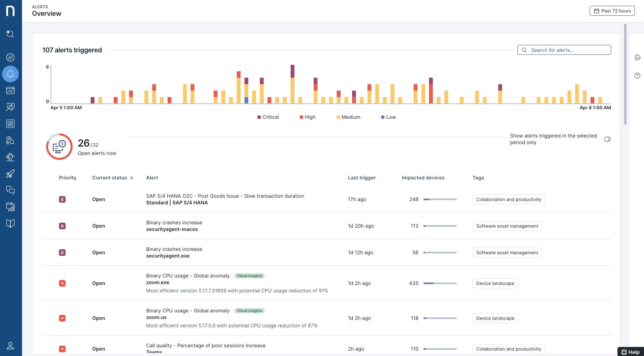This screenshot has height=356, width=644.
Task: Toggle Medium series in chart legend
Action: [348, 117]
